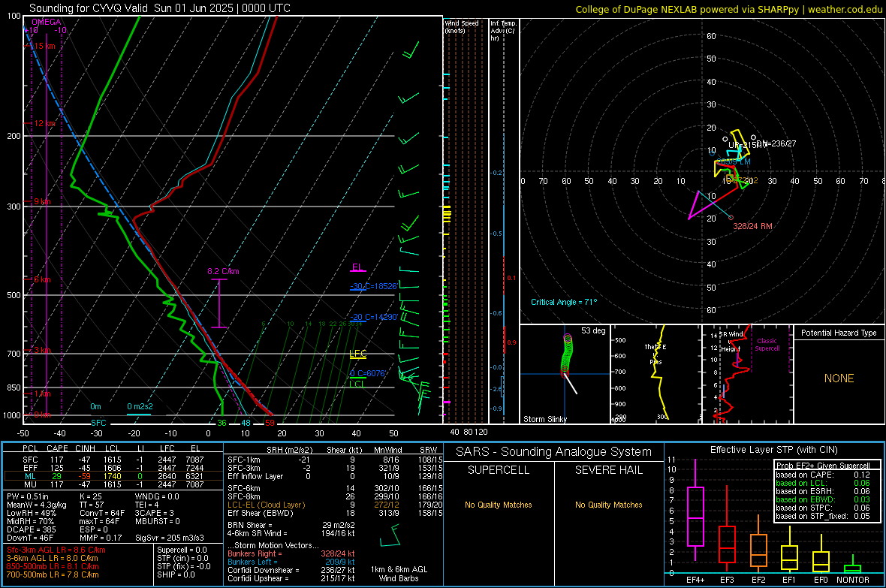Click the '0 m2s2' effective SRH label
This screenshot has height=588, width=886.
click(x=140, y=406)
